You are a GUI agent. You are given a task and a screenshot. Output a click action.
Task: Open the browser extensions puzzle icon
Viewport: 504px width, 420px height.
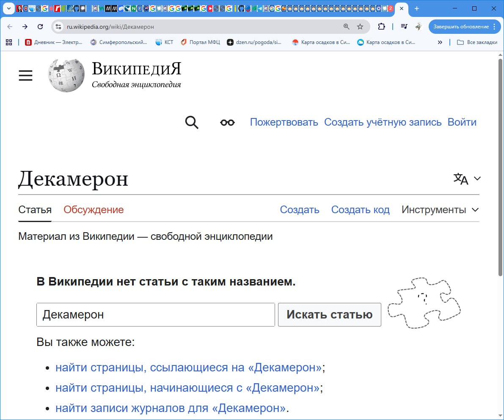(381, 27)
